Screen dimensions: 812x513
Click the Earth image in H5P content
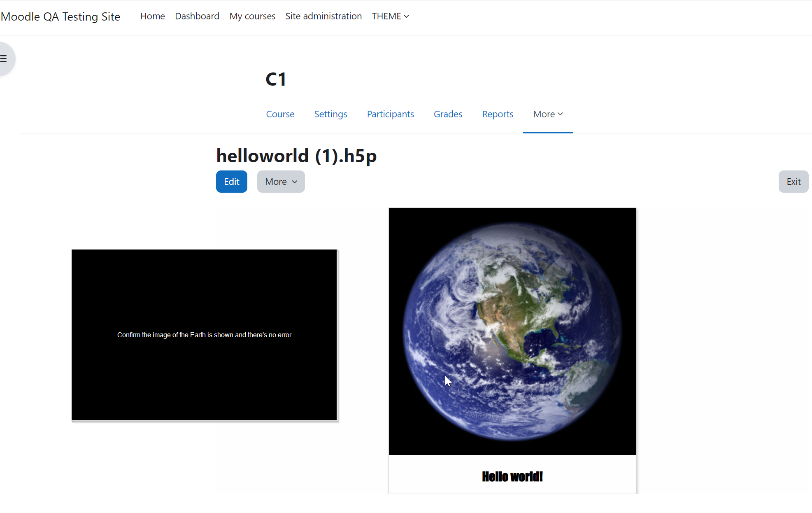click(512, 331)
